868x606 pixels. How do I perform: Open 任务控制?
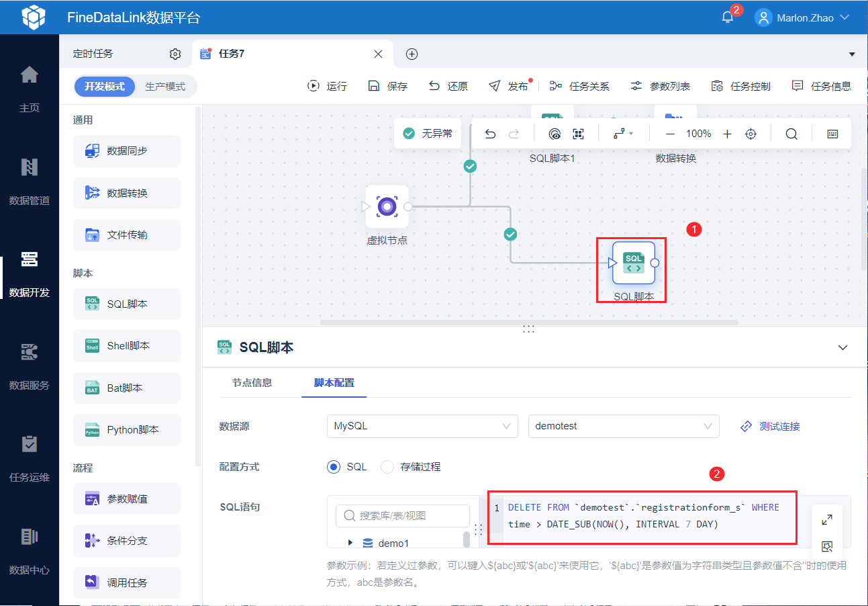coord(740,86)
